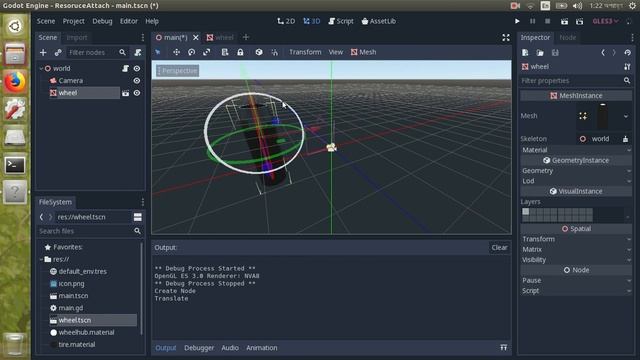Expand the Visibility section
Image resolution: width=640 pixels, height=360 pixels.
point(576,260)
